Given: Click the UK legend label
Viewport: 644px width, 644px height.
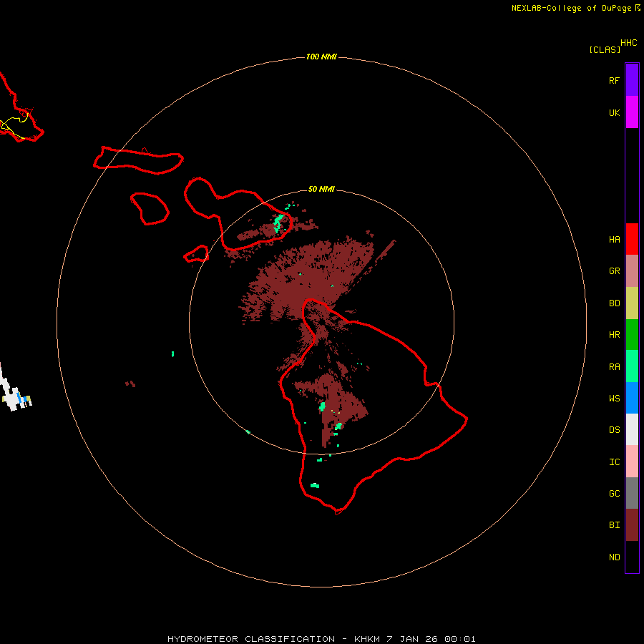Looking at the screenshot, I should click(x=614, y=112).
